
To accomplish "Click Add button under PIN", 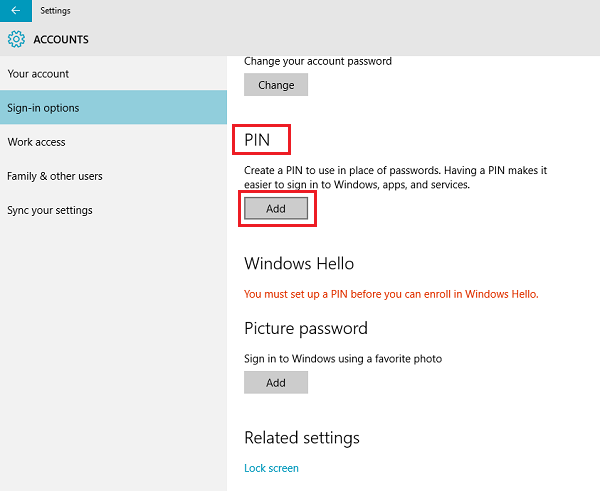I will click(x=276, y=209).
